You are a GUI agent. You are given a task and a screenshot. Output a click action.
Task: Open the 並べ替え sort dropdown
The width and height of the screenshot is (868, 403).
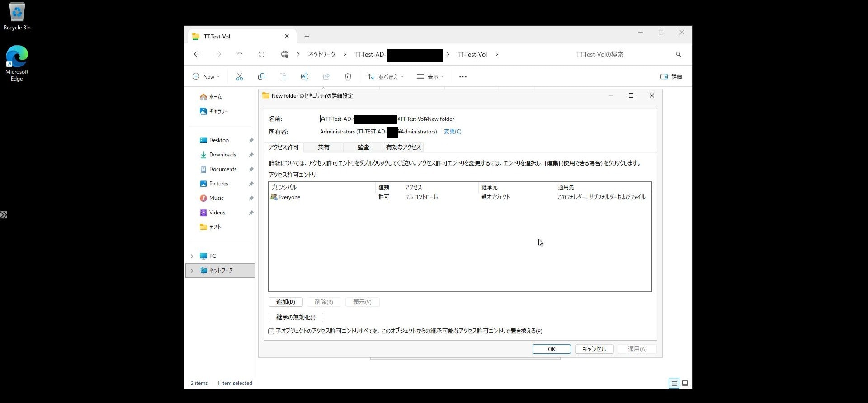click(x=386, y=76)
